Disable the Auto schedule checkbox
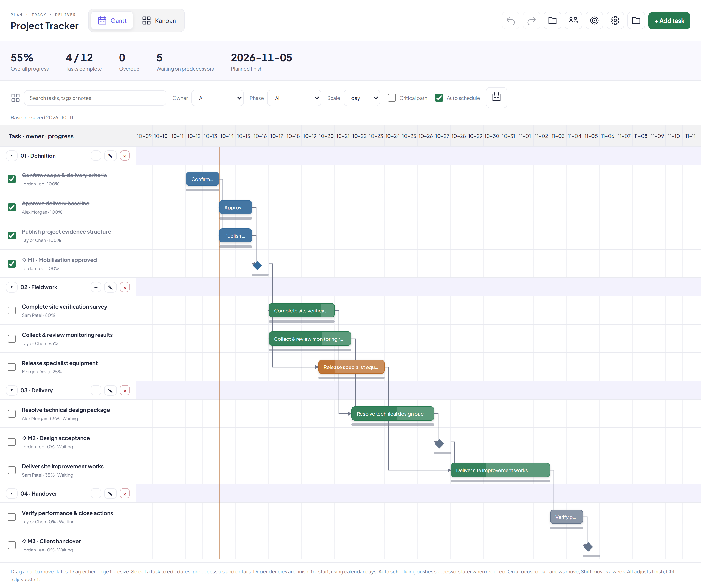The height and width of the screenshot is (588, 701). click(439, 98)
